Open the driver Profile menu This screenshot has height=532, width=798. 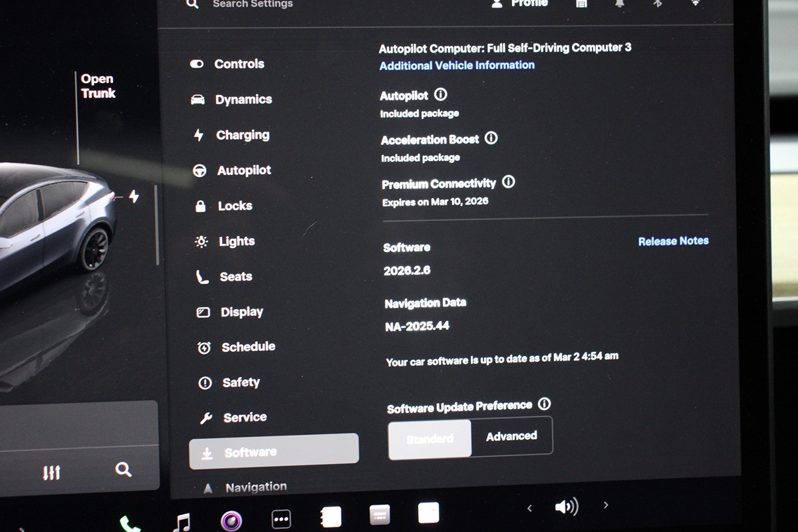coord(520,3)
